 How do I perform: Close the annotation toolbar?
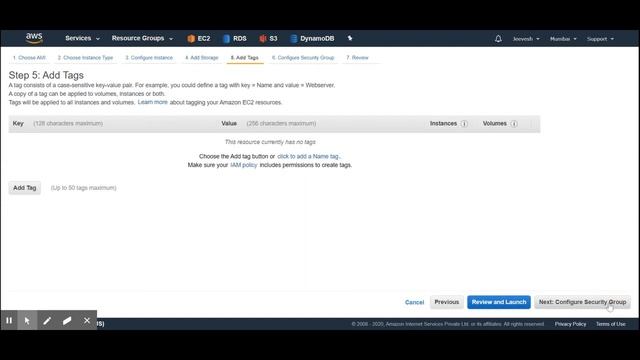click(87, 320)
